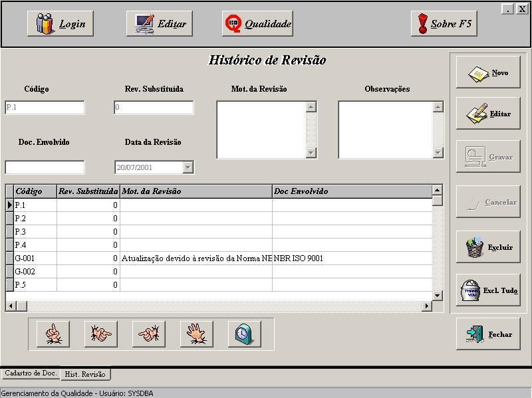Click the Doc. Envolvido input field
This screenshot has height=398, width=532.
click(45, 167)
